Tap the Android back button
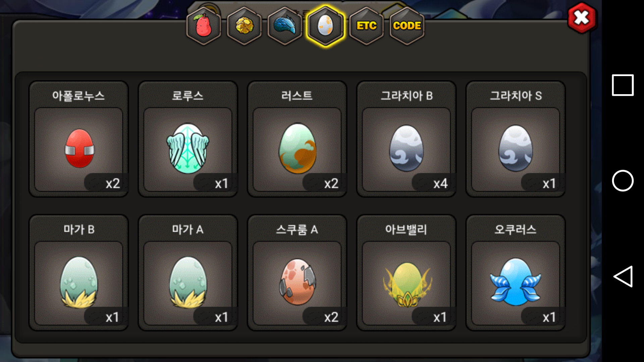The height and width of the screenshot is (362, 644). click(x=623, y=277)
